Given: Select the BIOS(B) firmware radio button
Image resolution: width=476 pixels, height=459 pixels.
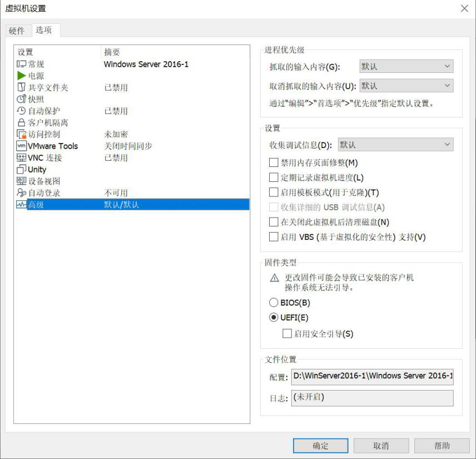Looking at the screenshot, I should pyautogui.click(x=274, y=303).
